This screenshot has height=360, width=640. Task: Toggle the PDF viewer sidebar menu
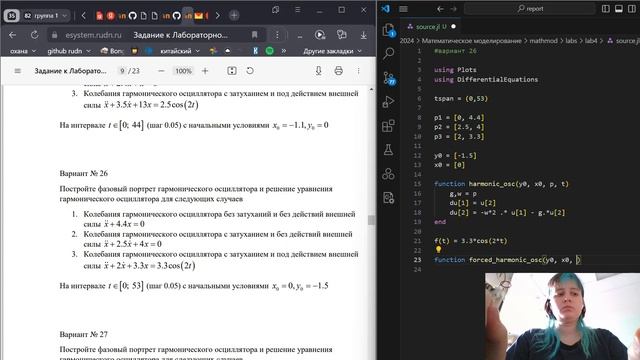coord(18,71)
